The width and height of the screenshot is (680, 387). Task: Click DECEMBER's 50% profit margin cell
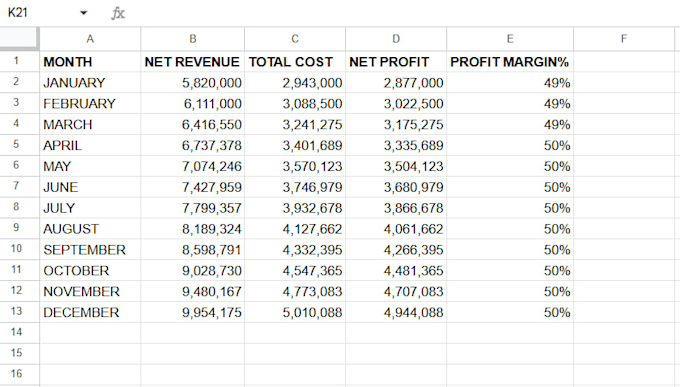point(510,312)
